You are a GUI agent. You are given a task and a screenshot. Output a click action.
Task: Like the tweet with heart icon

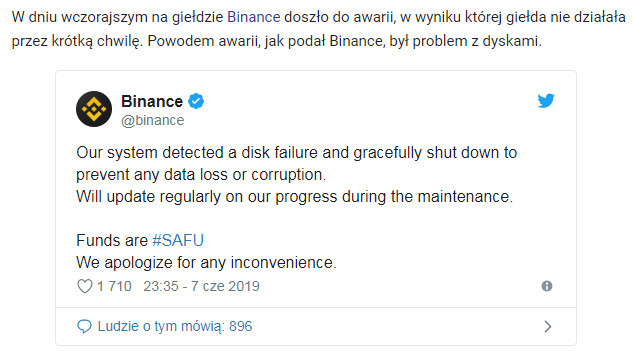click(85, 286)
